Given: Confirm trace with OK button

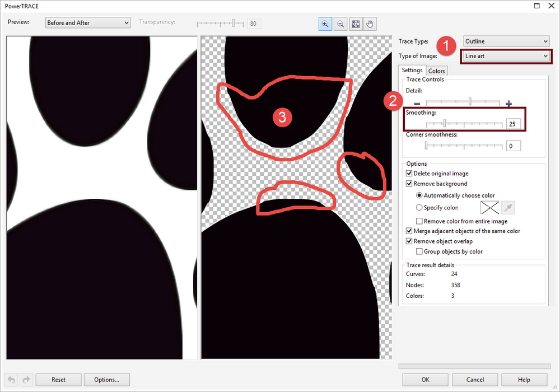Looking at the screenshot, I should coord(425,380).
